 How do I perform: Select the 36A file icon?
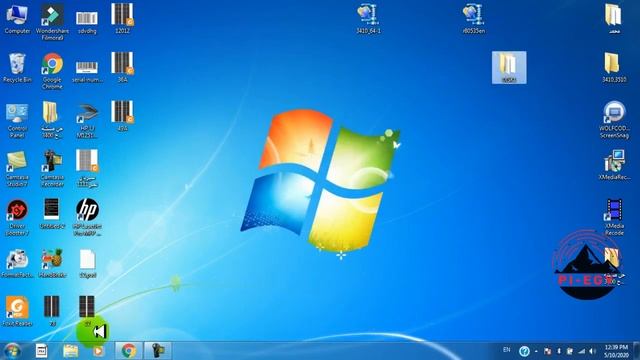click(x=122, y=67)
